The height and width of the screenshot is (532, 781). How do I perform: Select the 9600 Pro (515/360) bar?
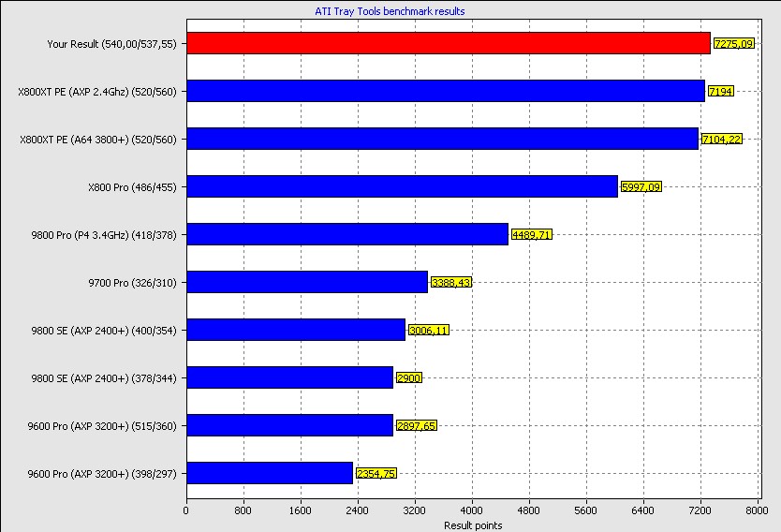click(x=290, y=426)
